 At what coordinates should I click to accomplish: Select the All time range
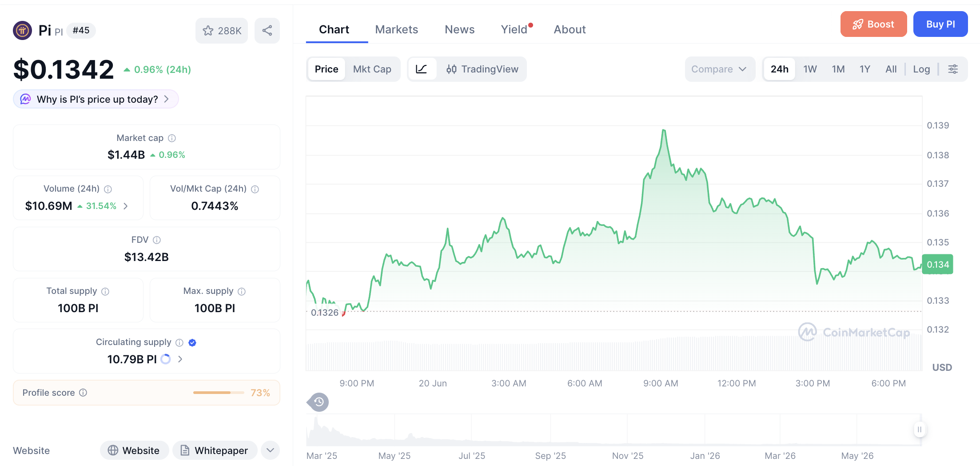[891, 69]
